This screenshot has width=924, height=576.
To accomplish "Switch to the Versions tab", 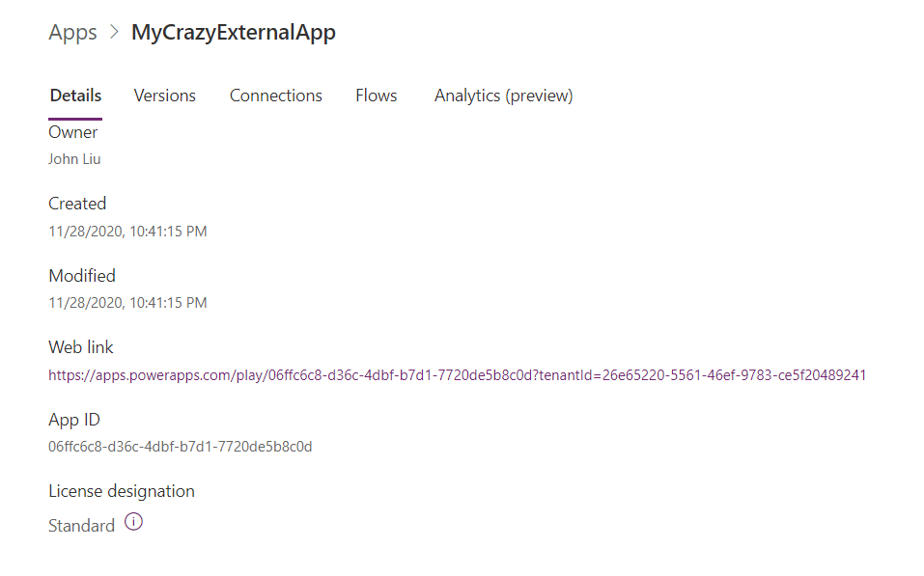I will (165, 96).
